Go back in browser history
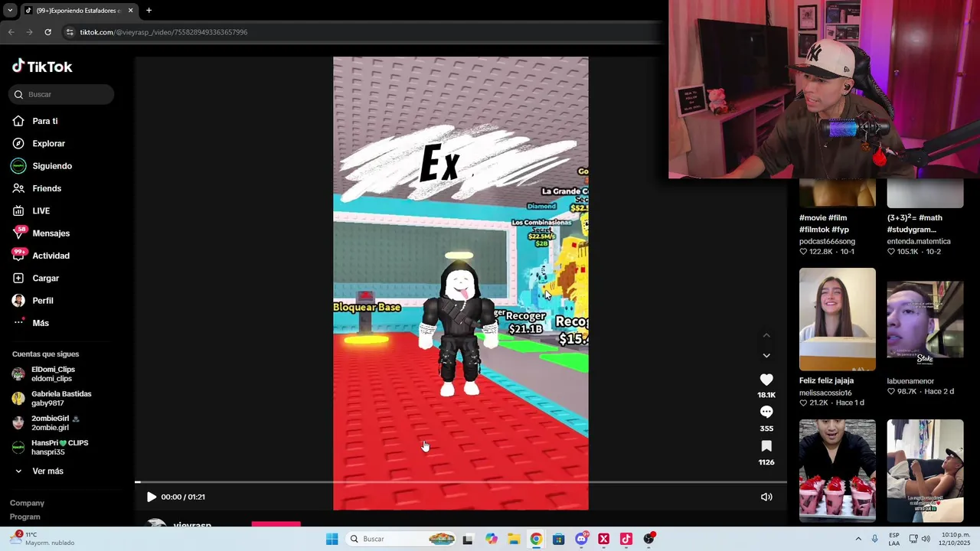980x551 pixels. point(11,32)
